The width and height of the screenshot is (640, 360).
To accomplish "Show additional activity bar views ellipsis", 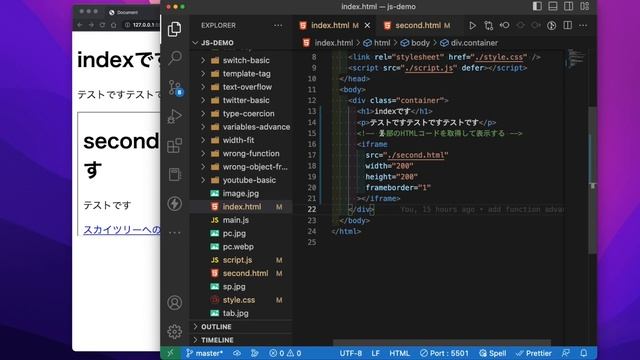I will pyautogui.click(x=175, y=233).
